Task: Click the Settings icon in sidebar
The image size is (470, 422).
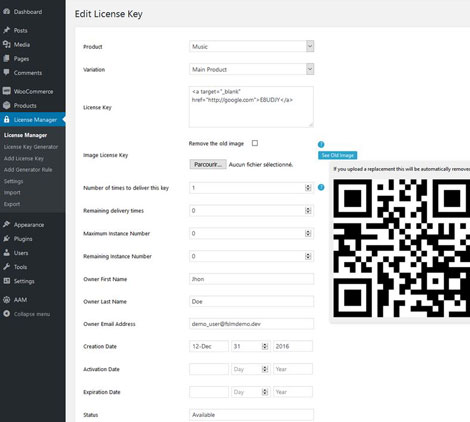Action: pos(6,281)
